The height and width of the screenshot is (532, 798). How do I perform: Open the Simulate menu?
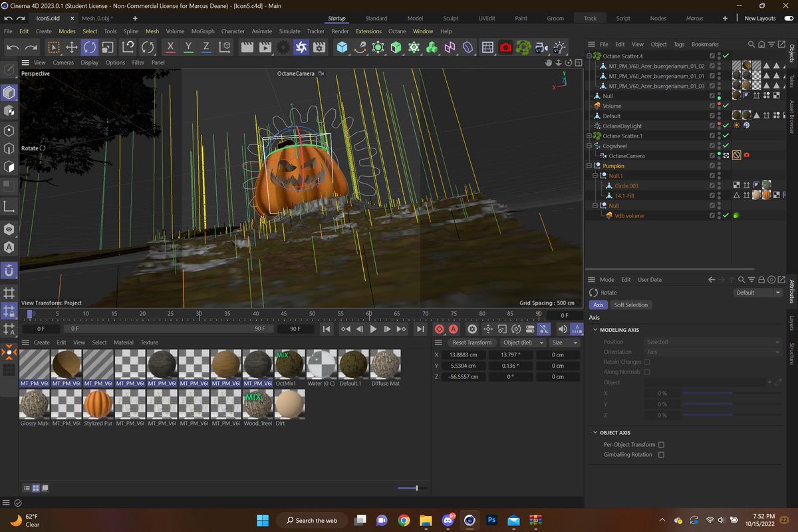(289, 31)
